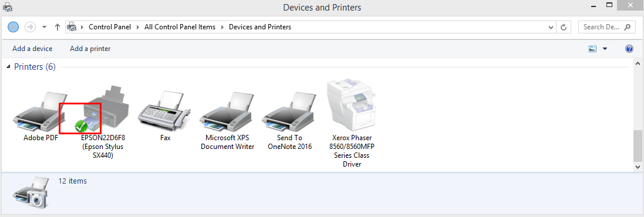Collapse the Printers (6) group

(9, 67)
